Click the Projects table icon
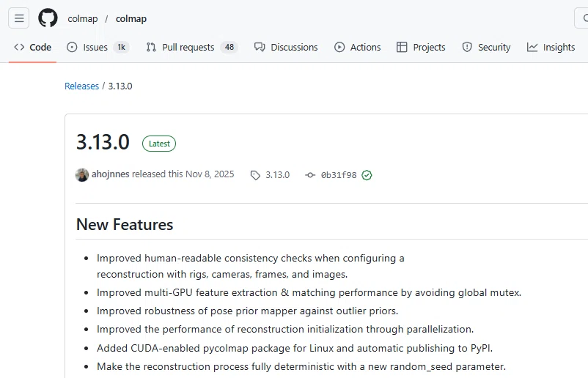Screen dimensions: 588x378 click(x=402, y=47)
